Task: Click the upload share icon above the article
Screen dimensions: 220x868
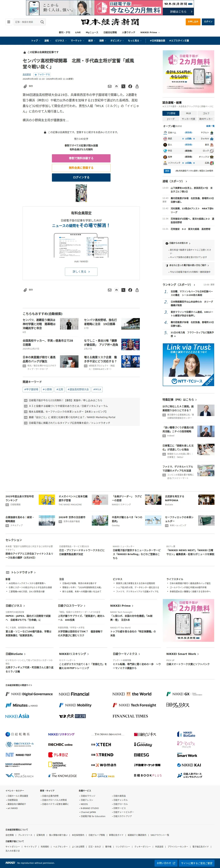Action: coord(137,86)
